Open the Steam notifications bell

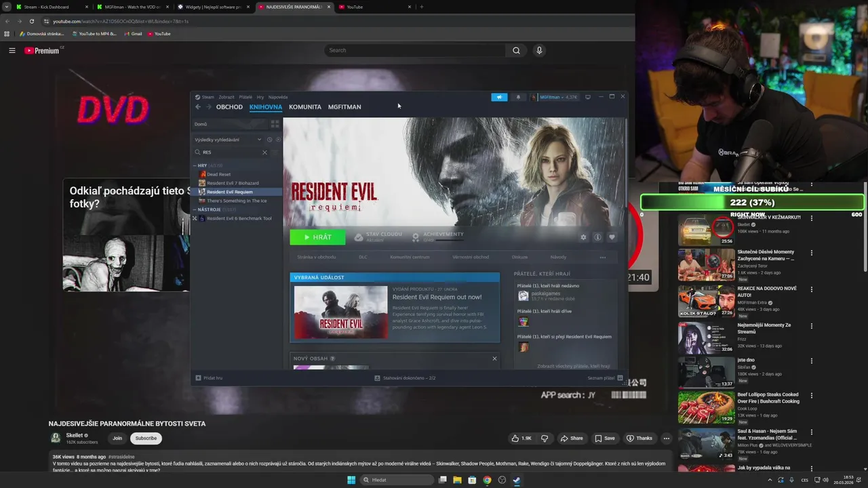coord(518,97)
